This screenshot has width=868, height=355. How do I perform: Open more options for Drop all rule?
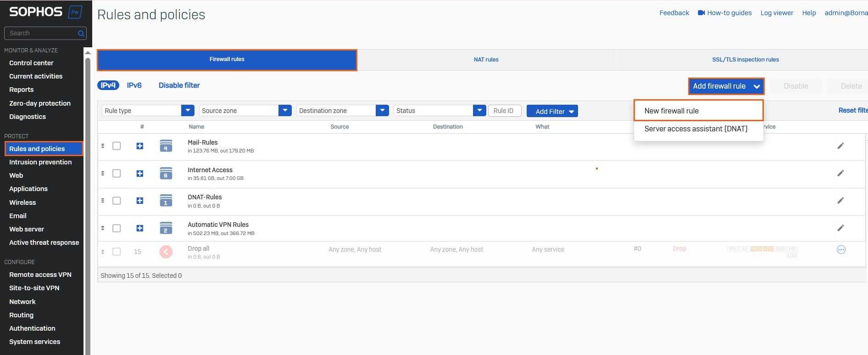pos(841,249)
